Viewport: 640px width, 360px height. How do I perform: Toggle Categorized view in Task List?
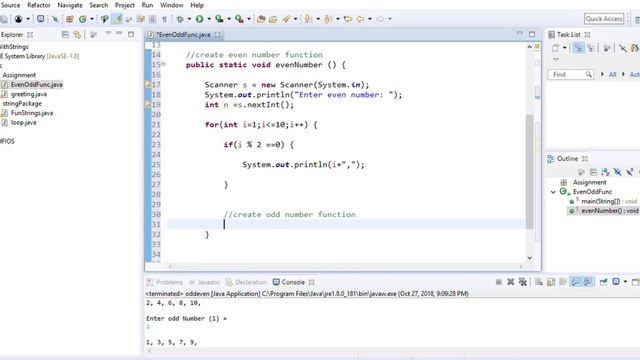tap(578, 48)
